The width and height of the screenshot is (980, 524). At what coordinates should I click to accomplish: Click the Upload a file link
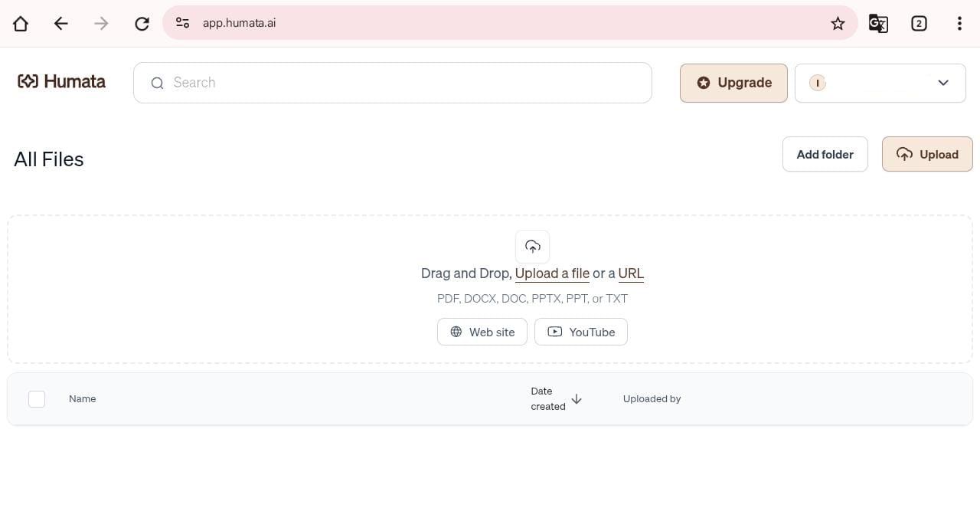(552, 273)
